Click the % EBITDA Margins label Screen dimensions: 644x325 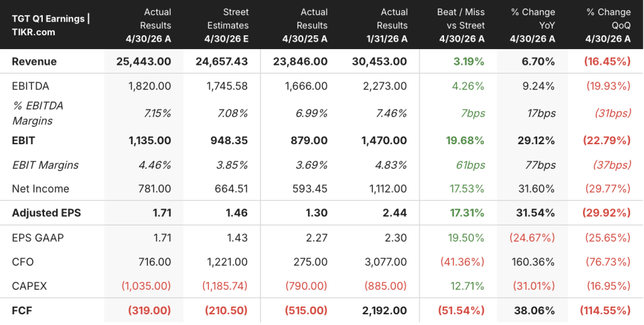[x=38, y=113]
